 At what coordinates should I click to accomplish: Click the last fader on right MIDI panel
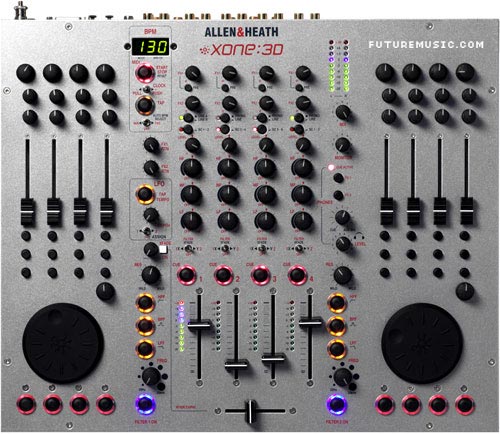click(466, 211)
